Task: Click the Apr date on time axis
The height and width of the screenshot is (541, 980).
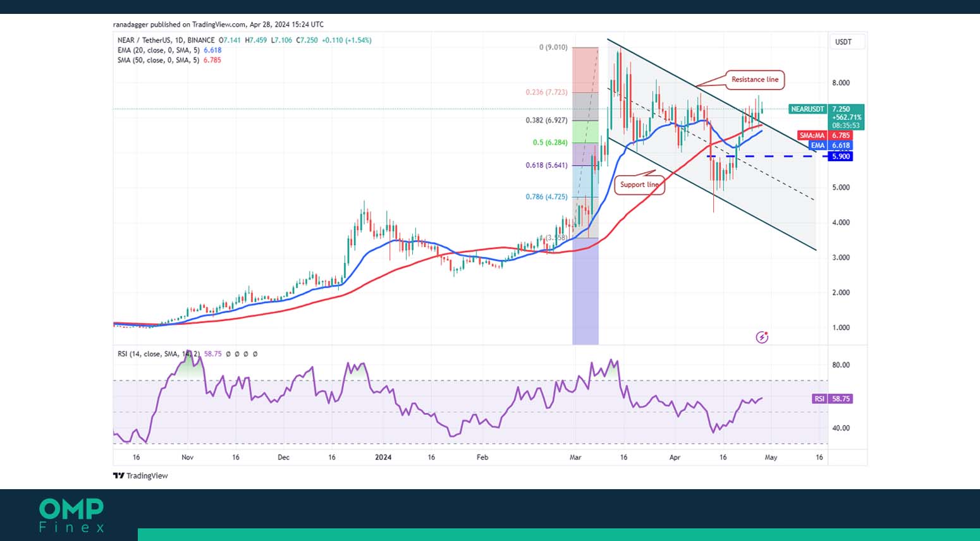Action: [675, 458]
